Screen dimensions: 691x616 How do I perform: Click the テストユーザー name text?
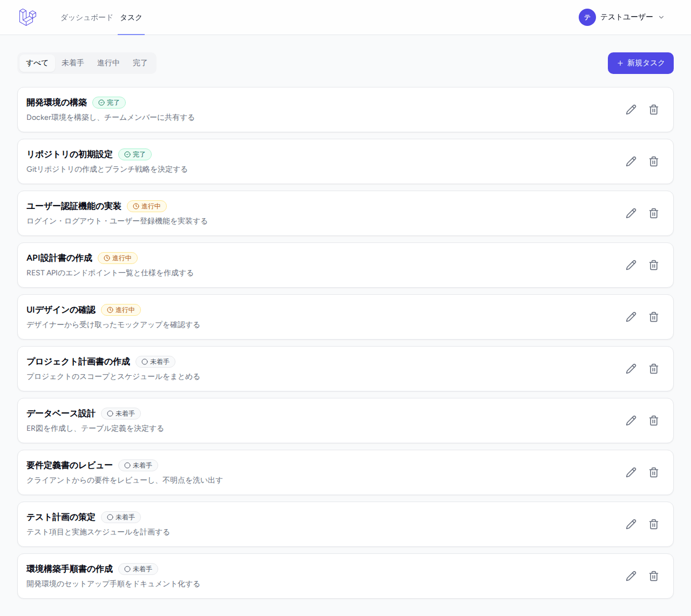coord(627,17)
